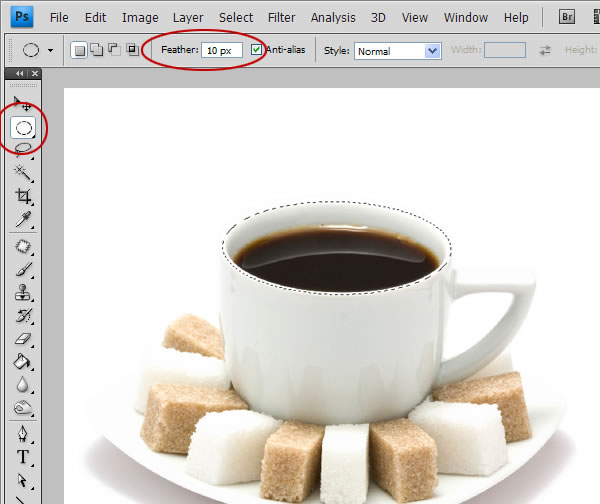
Task: Open the Window menu
Action: [x=466, y=18]
